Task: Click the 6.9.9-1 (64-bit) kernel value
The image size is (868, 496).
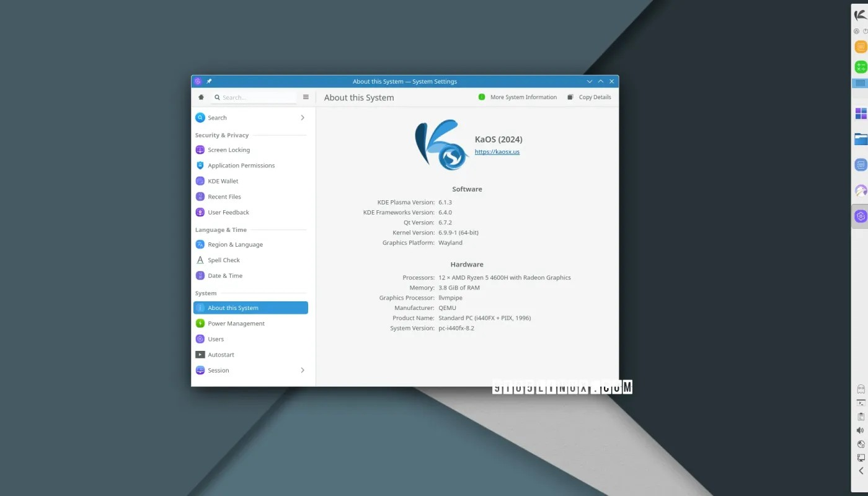Action: 458,232
